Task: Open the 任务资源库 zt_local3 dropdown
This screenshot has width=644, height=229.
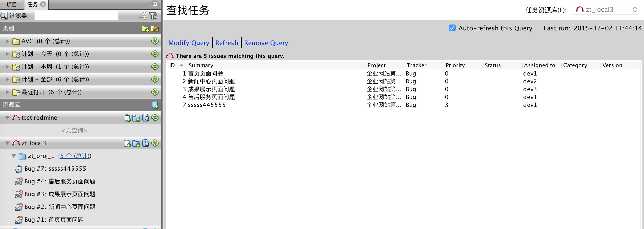Action: 605,10
